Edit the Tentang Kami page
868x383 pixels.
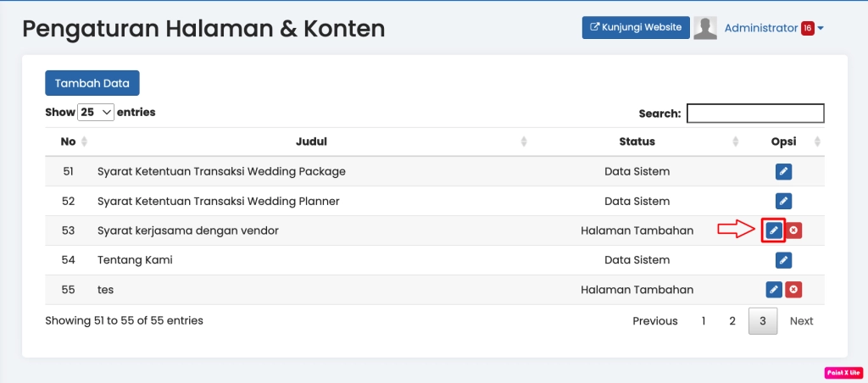784,260
